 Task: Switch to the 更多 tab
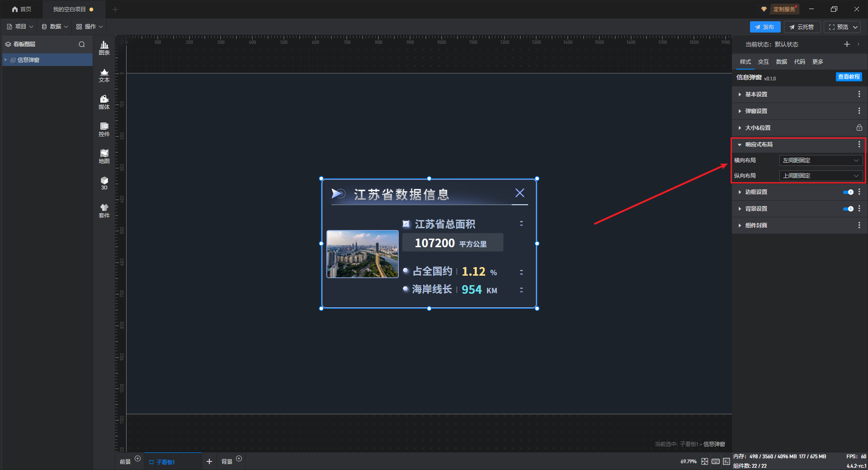(x=818, y=62)
